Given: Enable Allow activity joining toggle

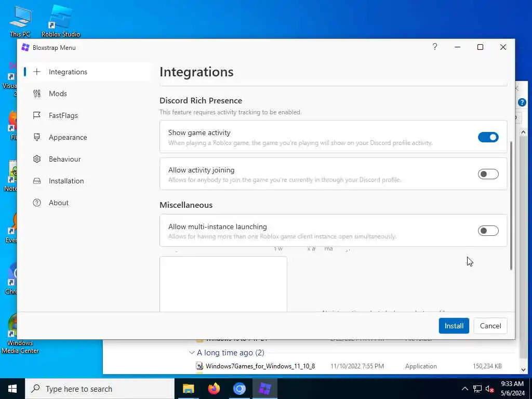Looking at the screenshot, I should (488, 174).
